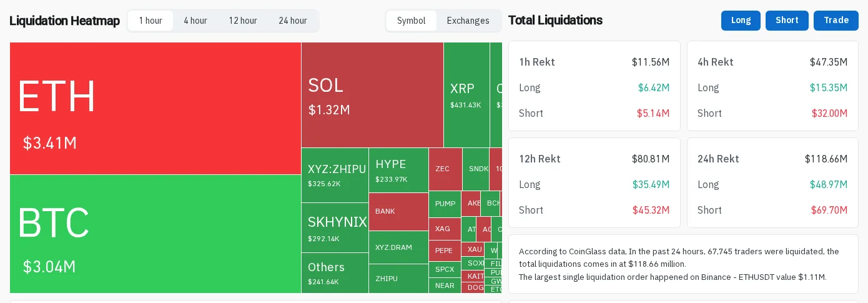
Task: Choose the 12 hour timeframe
Action: pyautogui.click(x=243, y=21)
